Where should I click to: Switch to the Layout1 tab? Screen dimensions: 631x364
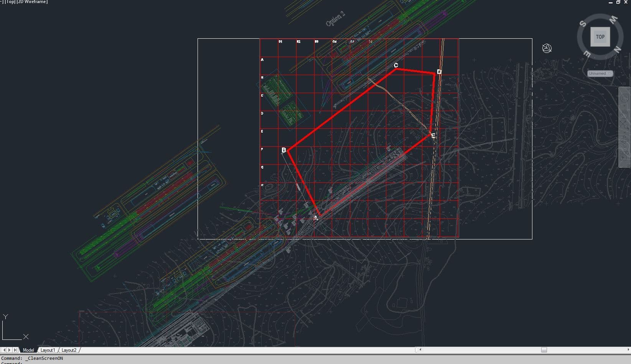[48, 350]
